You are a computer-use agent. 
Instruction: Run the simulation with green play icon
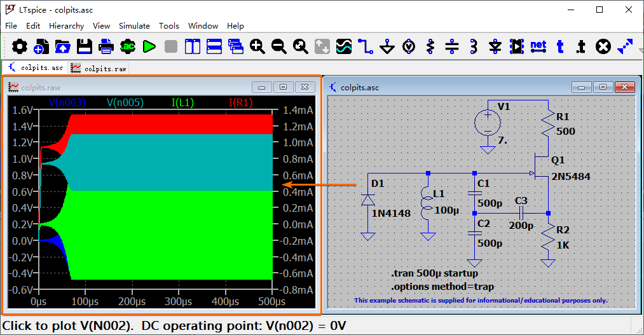tap(149, 46)
